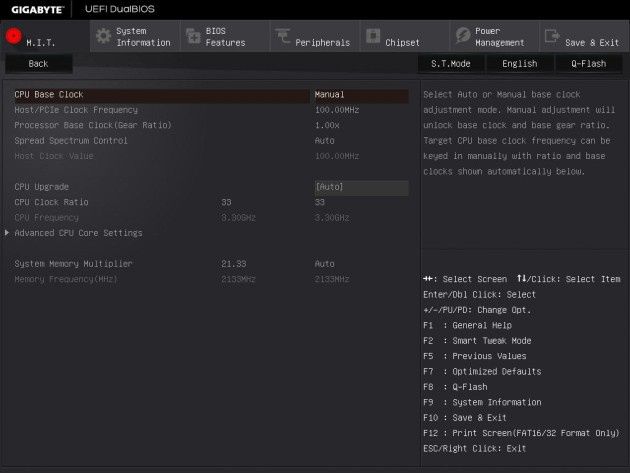Edit Host/PCIe Clock Frequency 100.00MHz value

337,110
